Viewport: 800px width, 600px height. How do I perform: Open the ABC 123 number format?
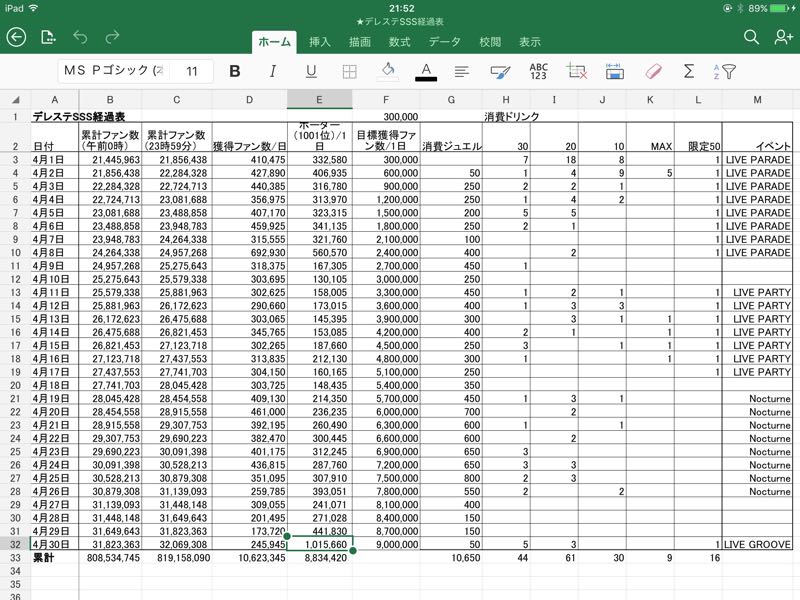click(x=538, y=71)
